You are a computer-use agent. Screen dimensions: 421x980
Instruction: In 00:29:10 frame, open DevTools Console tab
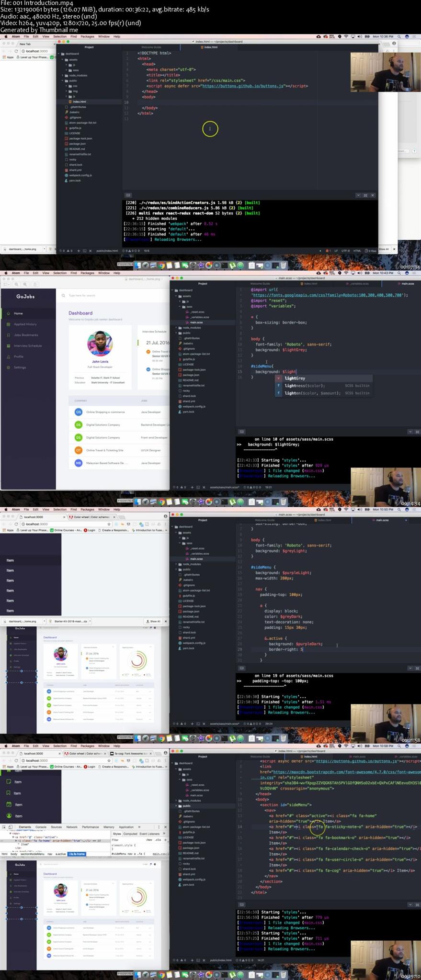[41, 827]
